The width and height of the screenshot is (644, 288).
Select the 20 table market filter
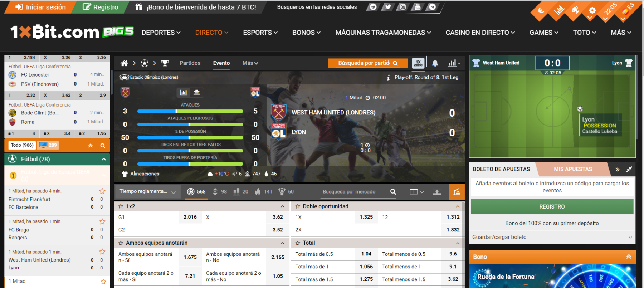241,192
